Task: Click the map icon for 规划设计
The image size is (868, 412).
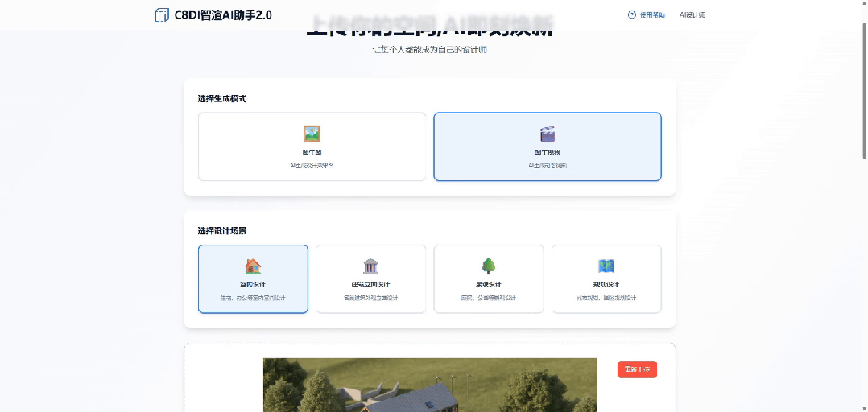Action: click(606, 266)
